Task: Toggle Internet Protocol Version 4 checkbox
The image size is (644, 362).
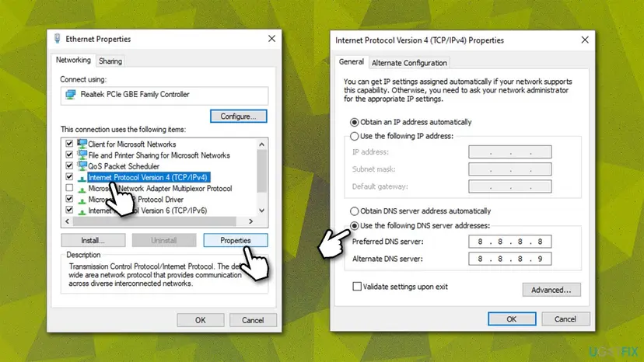Action: [x=69, y=177]
